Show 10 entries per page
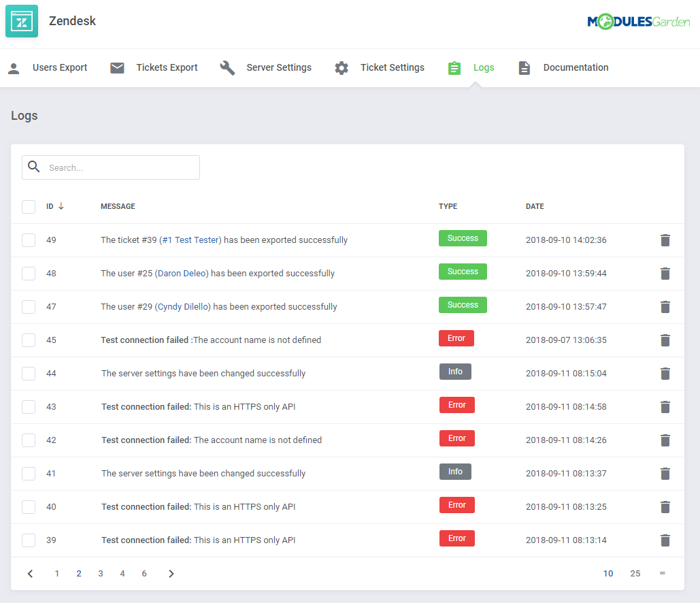The height and width of the screenshot is (603, 700). [608, 574]
